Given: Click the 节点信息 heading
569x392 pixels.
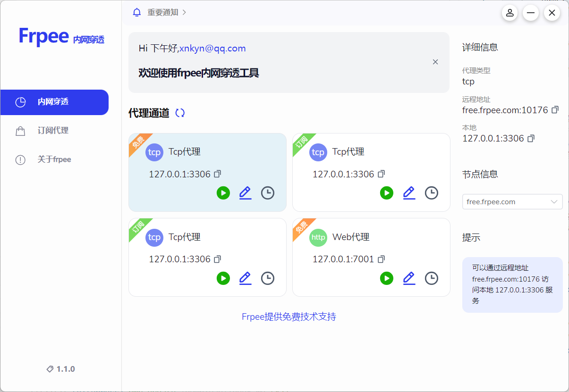Looking at the screenshot, I should click(480, 174).
